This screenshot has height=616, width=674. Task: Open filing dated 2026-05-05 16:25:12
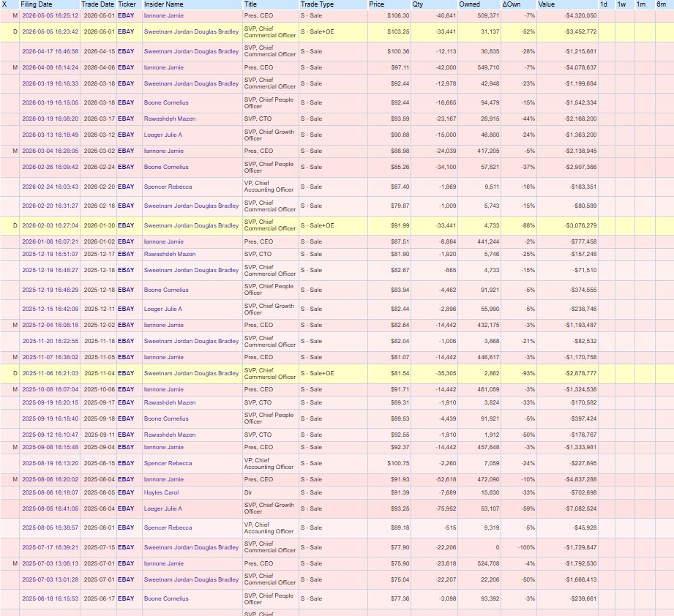50,15
